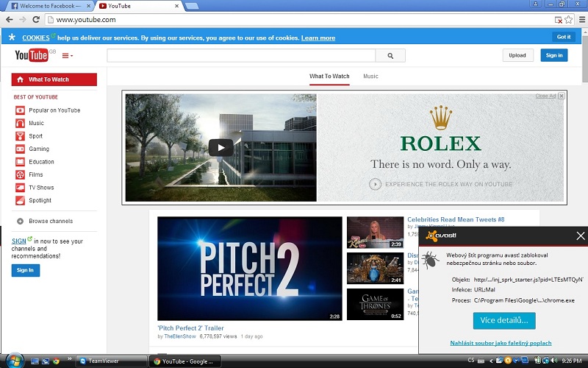Click the YouTube logo
The height and width of the screenshot is (368, 588).
[32, 56]
